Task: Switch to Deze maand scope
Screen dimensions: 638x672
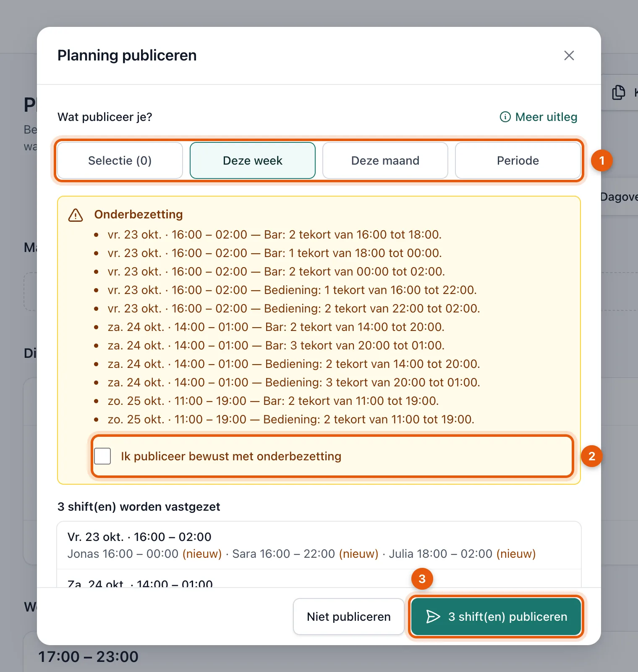Action: (x=385, y=160)
